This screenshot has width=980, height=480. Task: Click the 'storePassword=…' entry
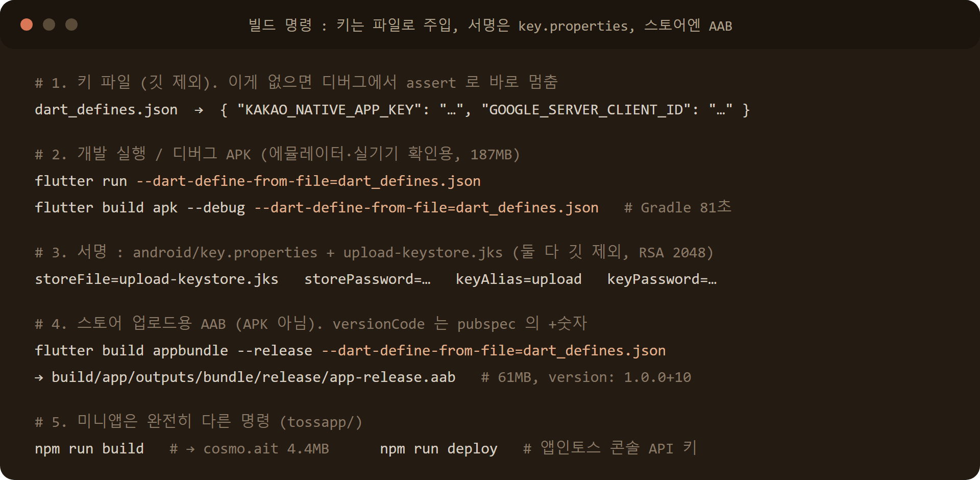pyautogui.click(x=367, y=279)
